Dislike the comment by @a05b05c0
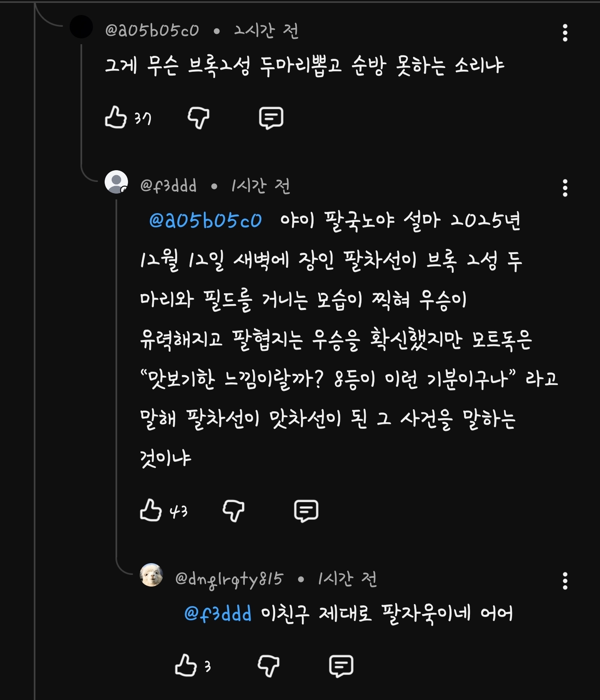 pos(198,118)
